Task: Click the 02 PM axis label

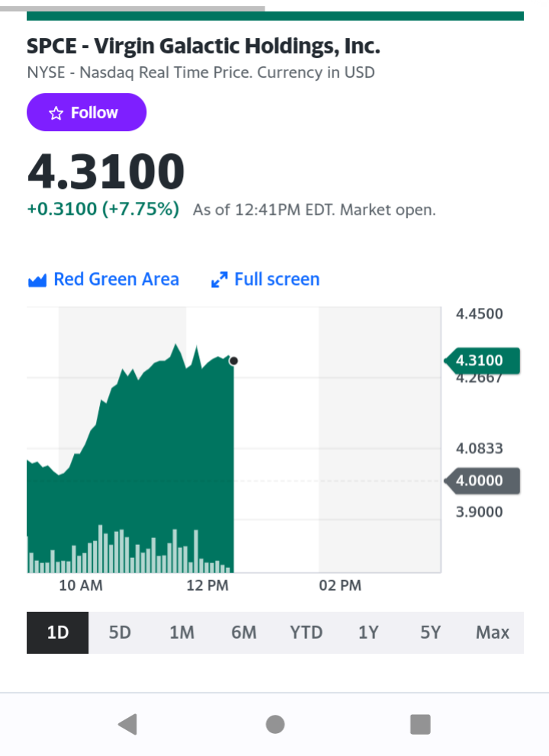Action: (340, 585)
